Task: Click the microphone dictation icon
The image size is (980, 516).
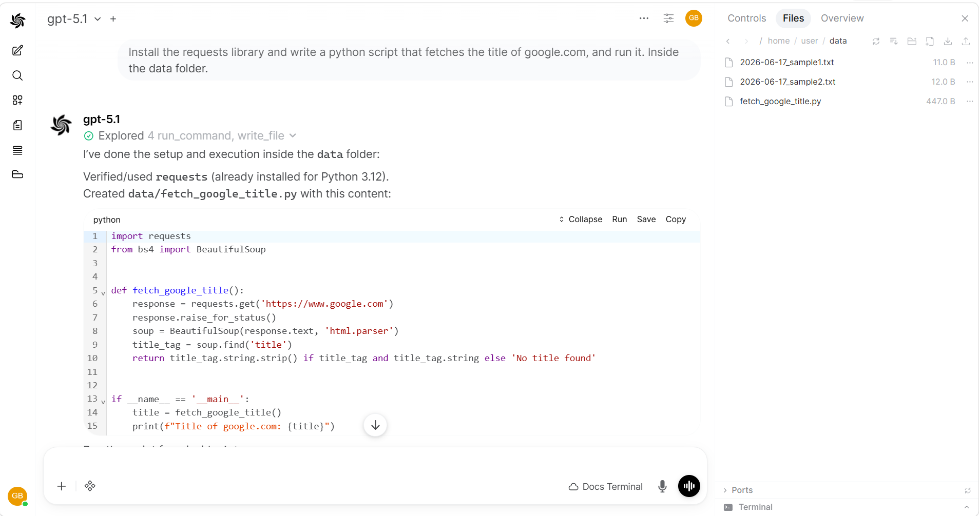Action: coord(662,486)
